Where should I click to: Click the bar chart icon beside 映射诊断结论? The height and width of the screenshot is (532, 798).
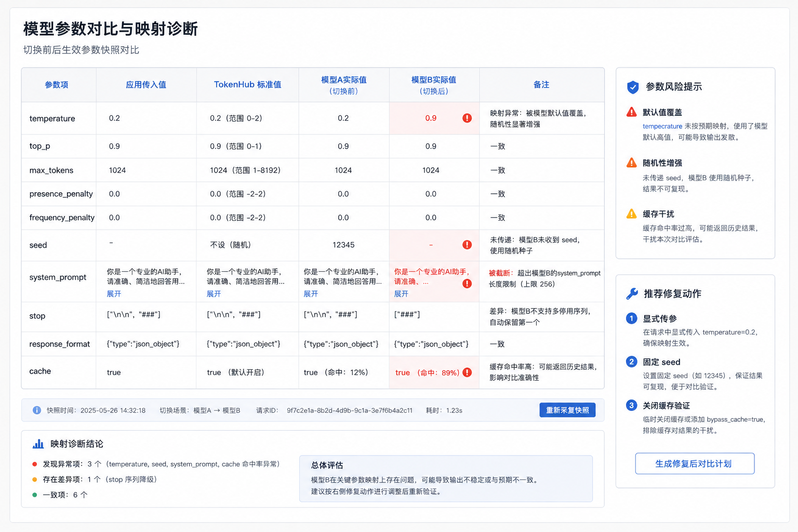click(x=38, y=444)
